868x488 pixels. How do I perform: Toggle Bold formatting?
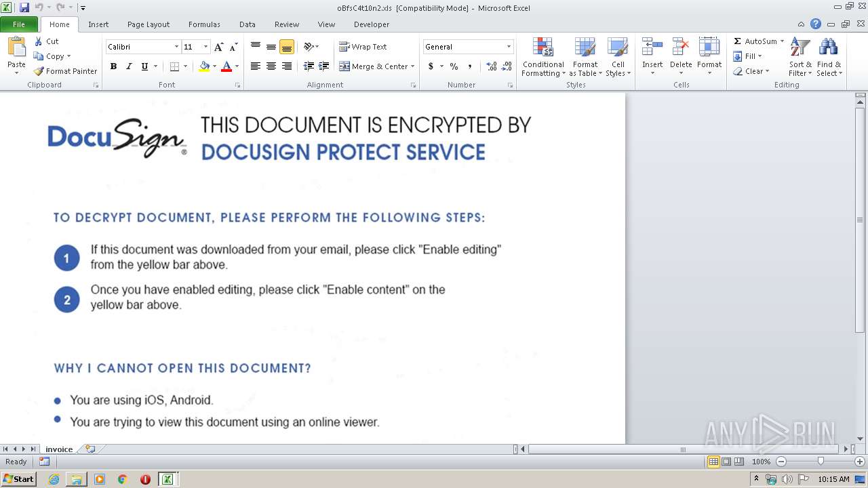click(x=113, y=66)
